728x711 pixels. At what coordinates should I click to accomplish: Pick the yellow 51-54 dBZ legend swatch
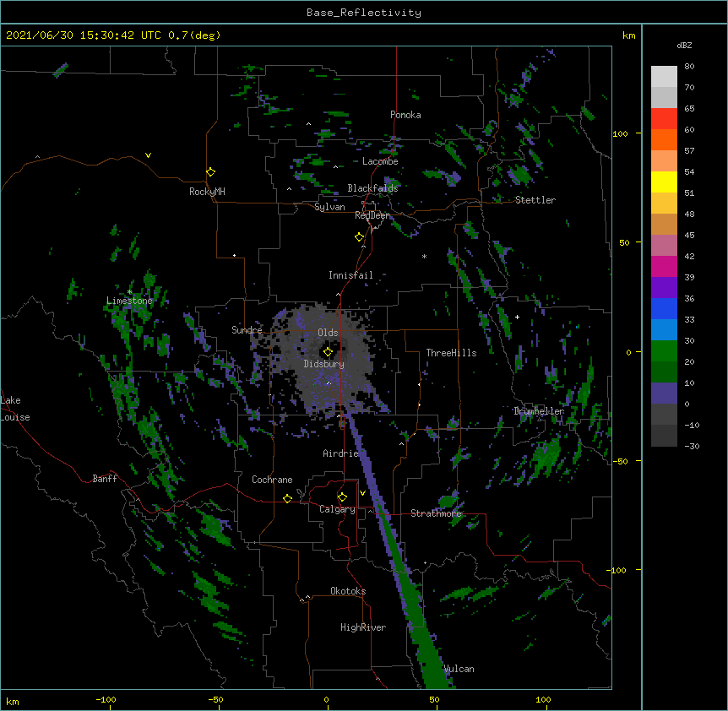(x=664, y=182)
